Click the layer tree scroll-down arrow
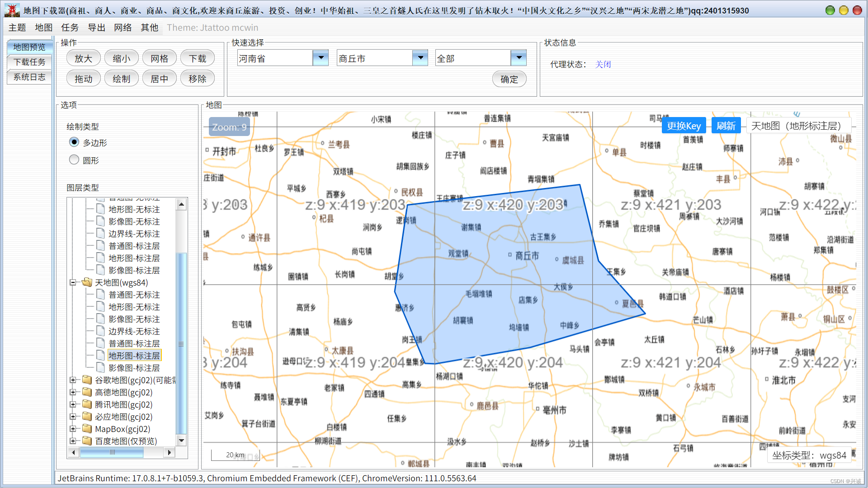Image resolution: width=868 pixels, height=488 pixels. 181,441
